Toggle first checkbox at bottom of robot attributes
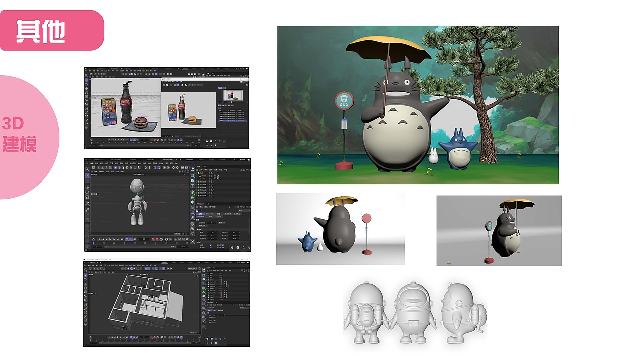Screen dimensions: 644x362 coord(210,245)
